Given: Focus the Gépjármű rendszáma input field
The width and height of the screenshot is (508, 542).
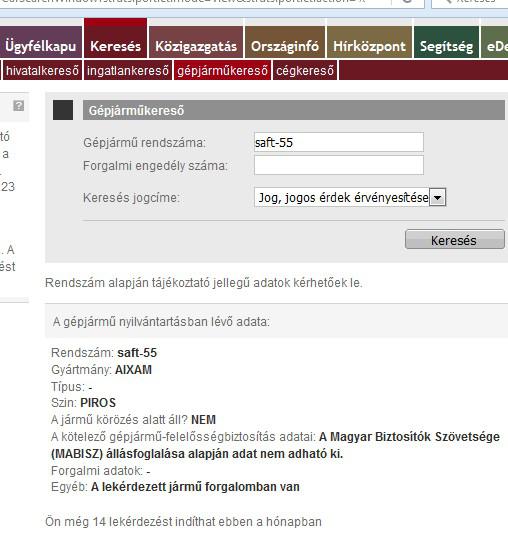Looking at the screenshot, I should pyautogui.click(x=339, y=142).
